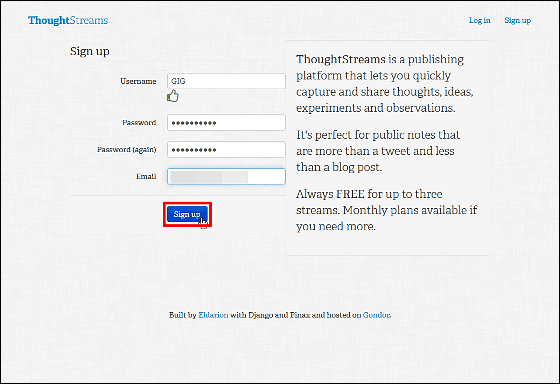560x384 pixels.
Task: Select 'ThoughtStreams is a publishing' paragraph
Action: (x=385, y=84)
